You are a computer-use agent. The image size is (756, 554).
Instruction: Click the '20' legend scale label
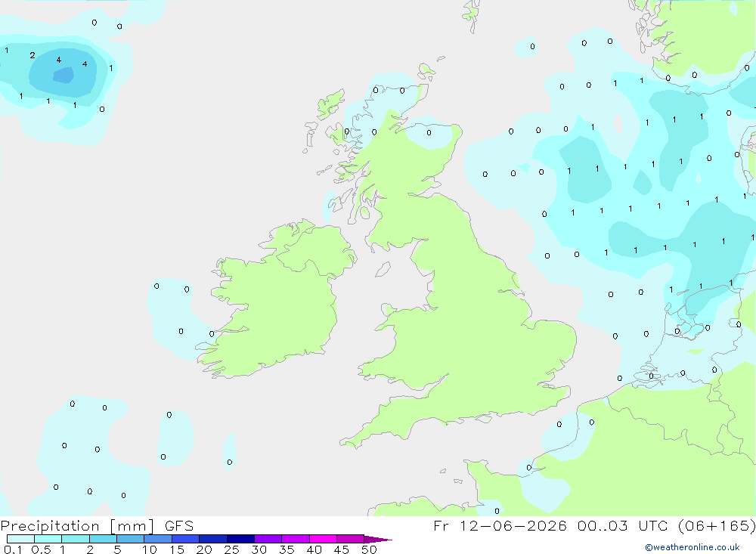point(204,549)
